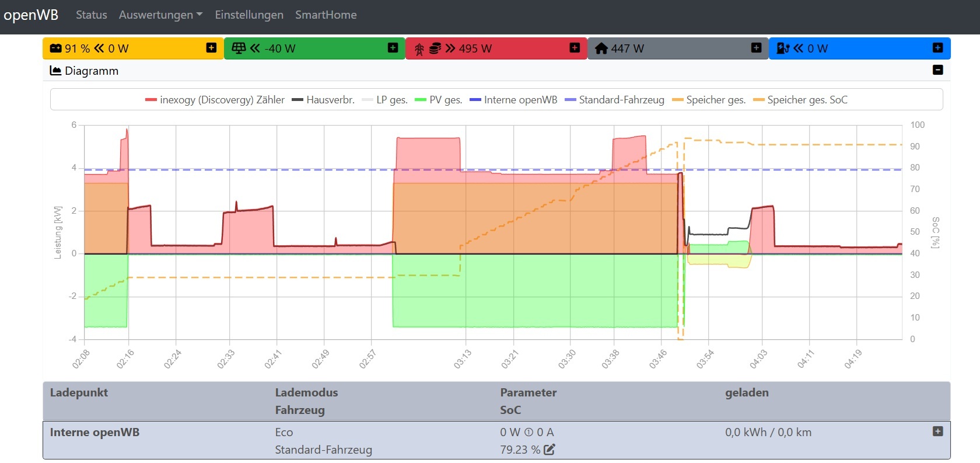Click the coins icon in red card
Screen dimensions: 980x463
(x=435, y=48)
